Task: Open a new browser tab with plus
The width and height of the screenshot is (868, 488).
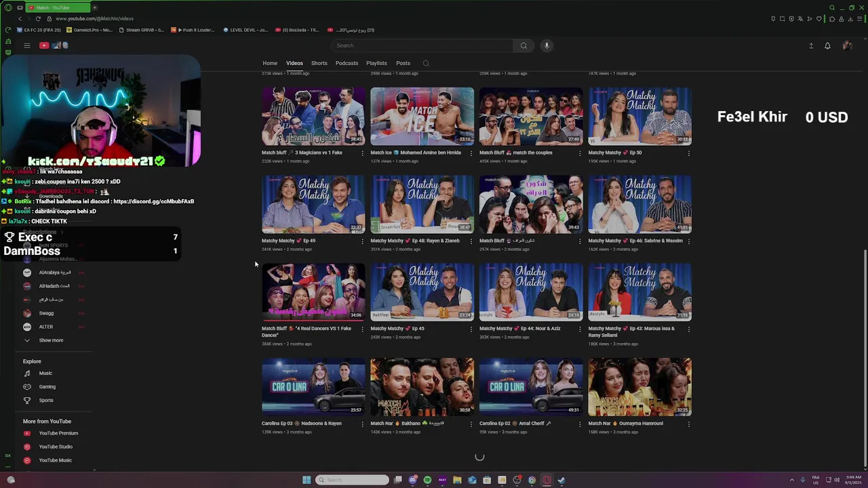Action: point(94,7)
